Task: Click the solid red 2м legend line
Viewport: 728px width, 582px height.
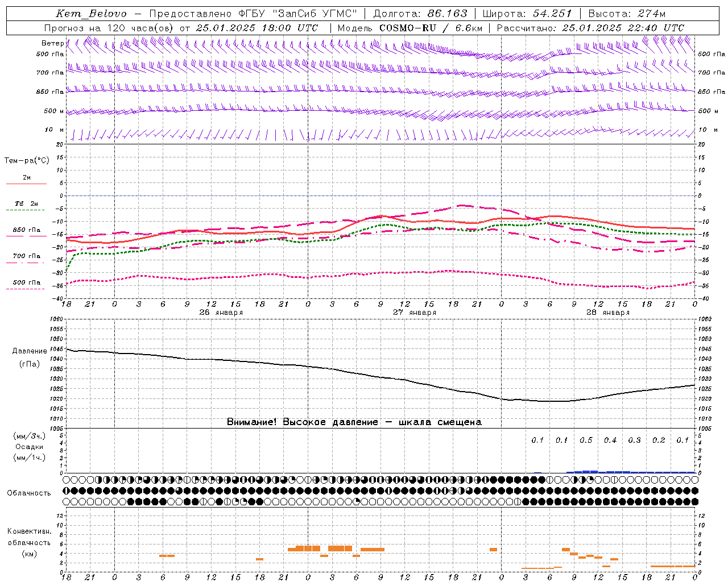Action: (x=26, y=184)
